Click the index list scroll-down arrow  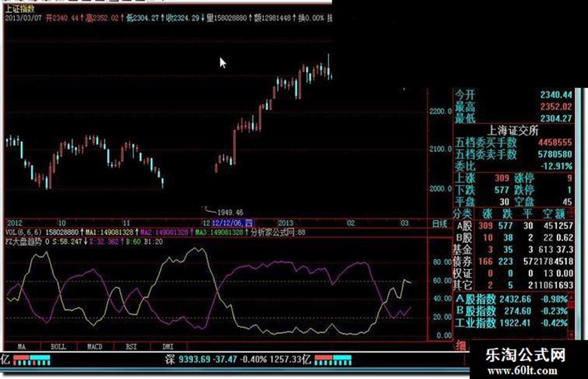click(x=571, y=335)
